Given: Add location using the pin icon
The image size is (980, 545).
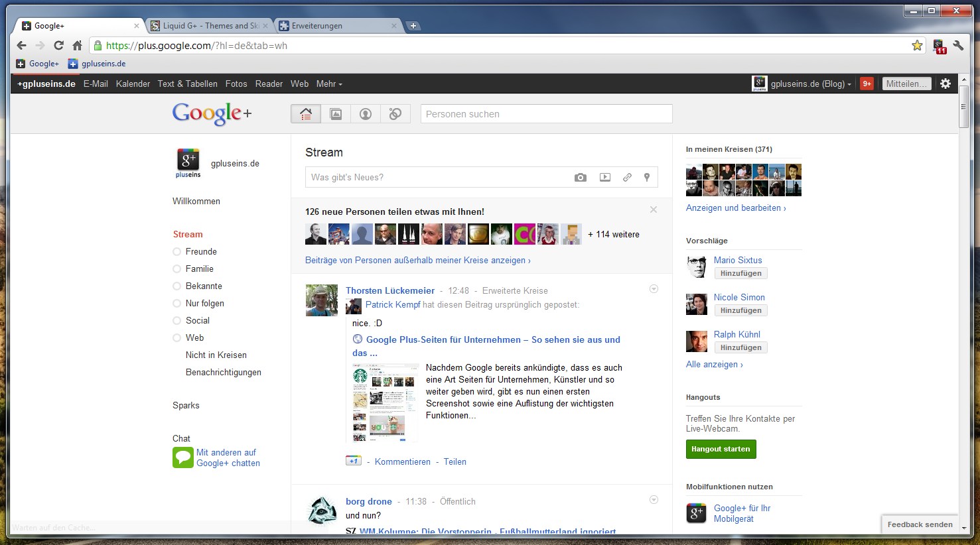Looking at the screenshot, I should [647, 178].
